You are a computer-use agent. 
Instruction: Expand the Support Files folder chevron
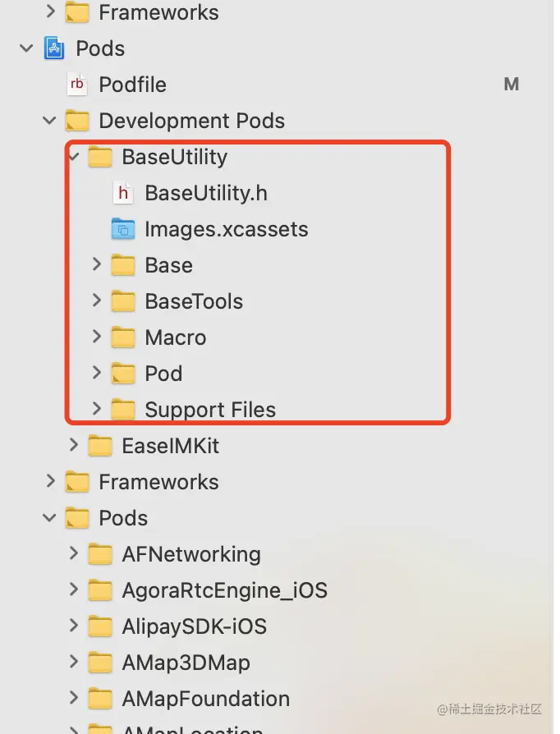[96, 410]
